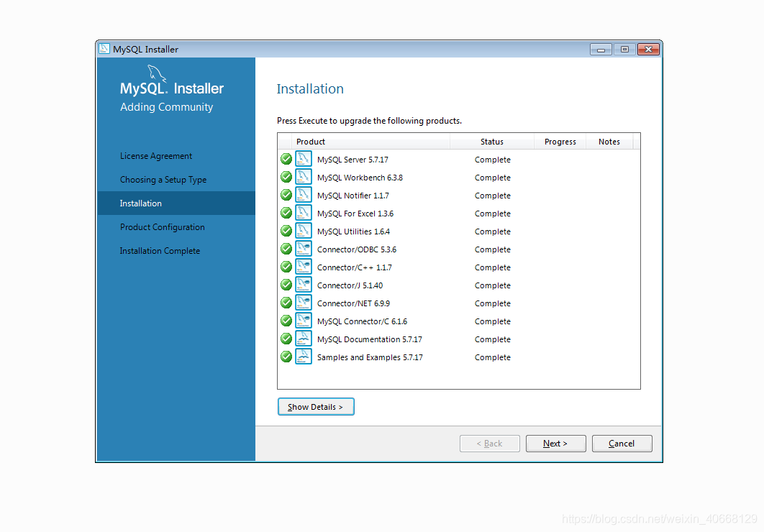
Task: Select the MySQL Server 5.7.17 row text
Action: (x=353, y=160)
